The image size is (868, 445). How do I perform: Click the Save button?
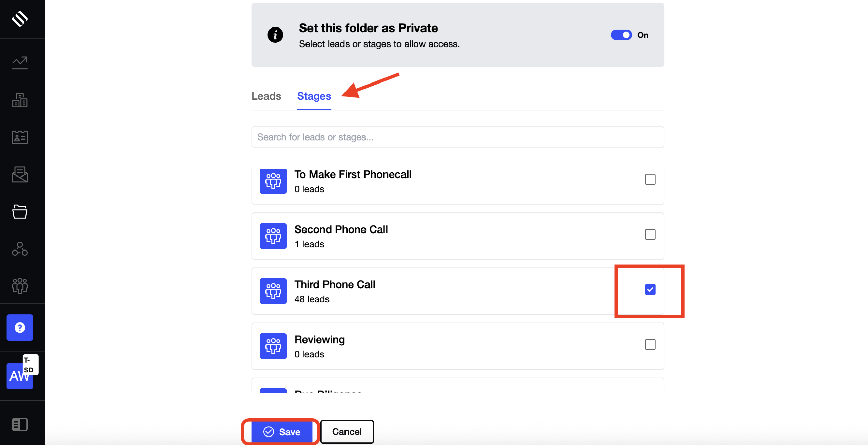[282, 432]
